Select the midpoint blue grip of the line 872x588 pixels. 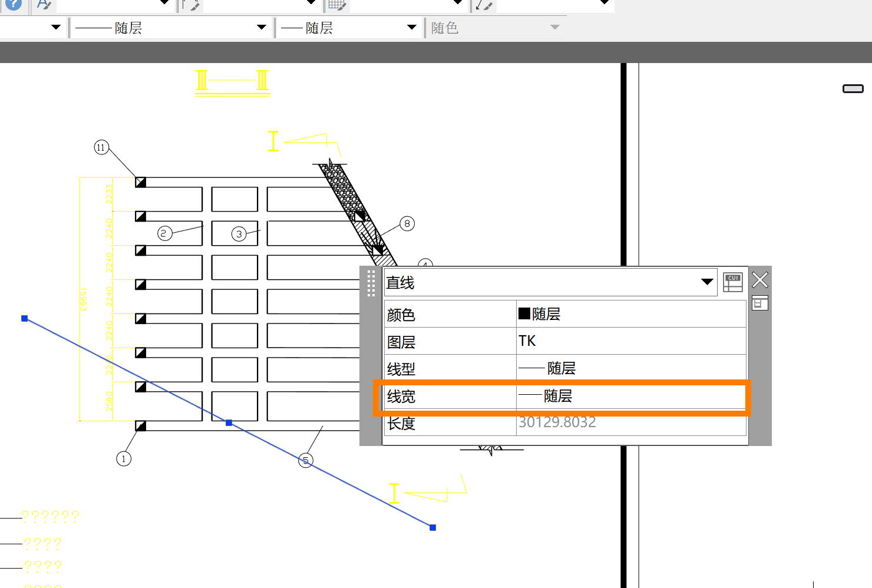click(x=229, y=422)
